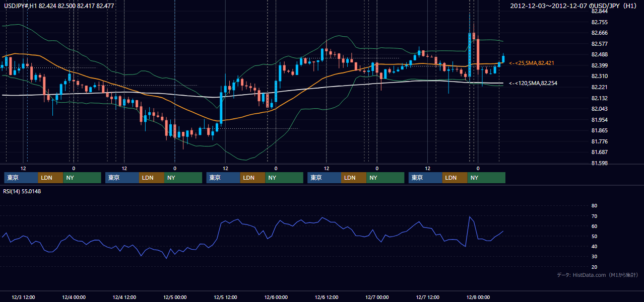Screen dimensions: 644x302
Task: Click the USDJPY#,H1 chart title text
Action: pyautogui.click(x=59, y=6)
